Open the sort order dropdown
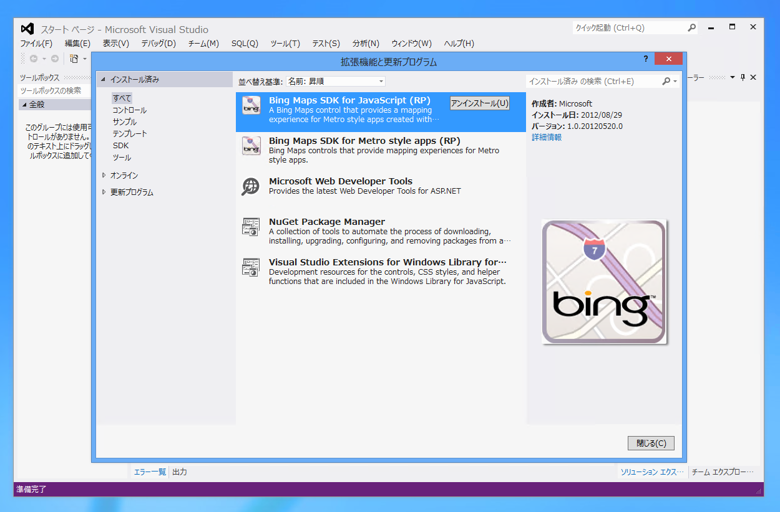The width and height of the screenshot is (780, 512). [x=336, y=81]
